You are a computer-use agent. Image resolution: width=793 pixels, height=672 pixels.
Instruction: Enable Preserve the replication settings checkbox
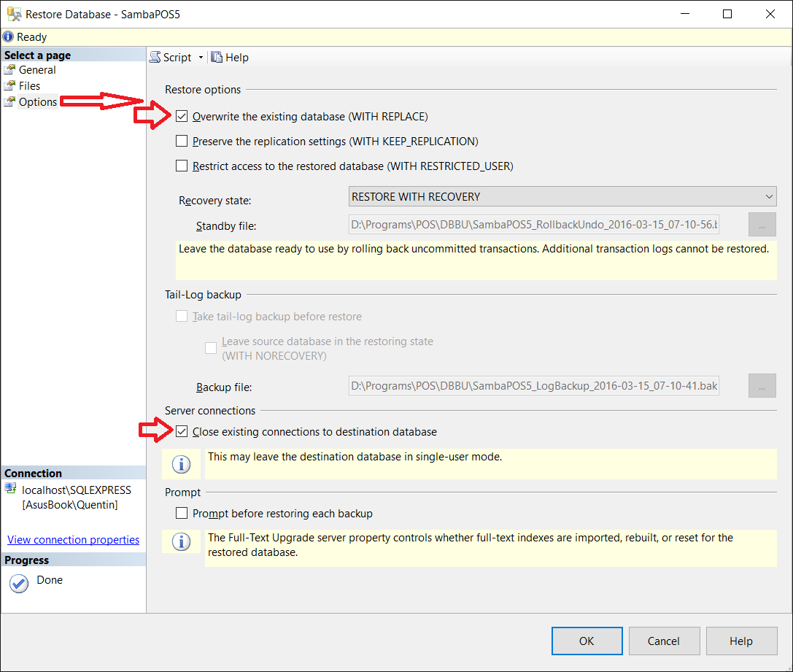click(x=182, y=141)
